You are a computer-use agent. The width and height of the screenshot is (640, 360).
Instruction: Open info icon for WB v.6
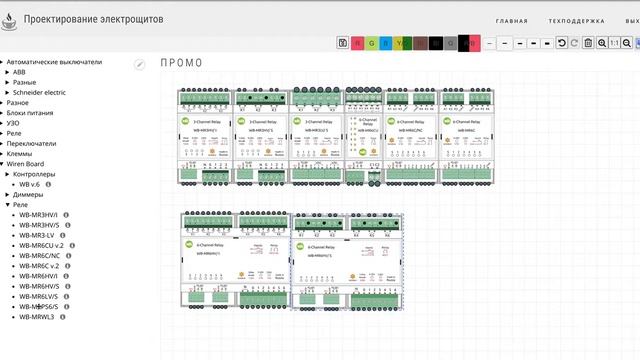(48, 184)
